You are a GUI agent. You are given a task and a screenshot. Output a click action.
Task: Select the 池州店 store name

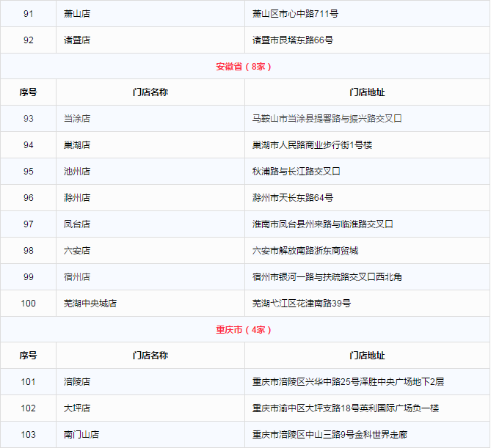pyautogui.click(x=77, y=172)
